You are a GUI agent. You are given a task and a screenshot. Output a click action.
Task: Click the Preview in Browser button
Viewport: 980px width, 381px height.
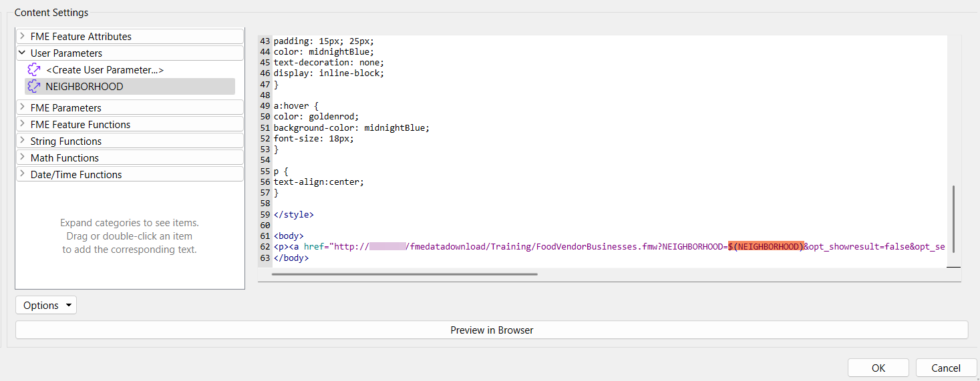click(492, 330)
